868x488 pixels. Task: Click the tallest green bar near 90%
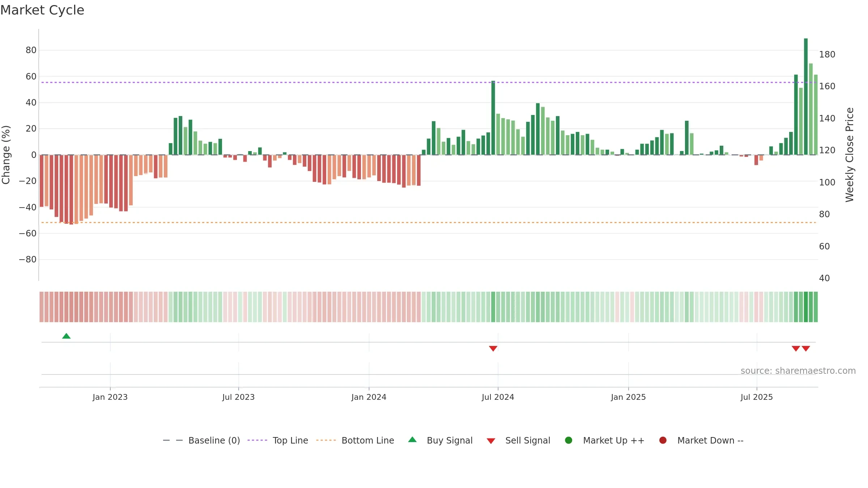coord(806,97)
